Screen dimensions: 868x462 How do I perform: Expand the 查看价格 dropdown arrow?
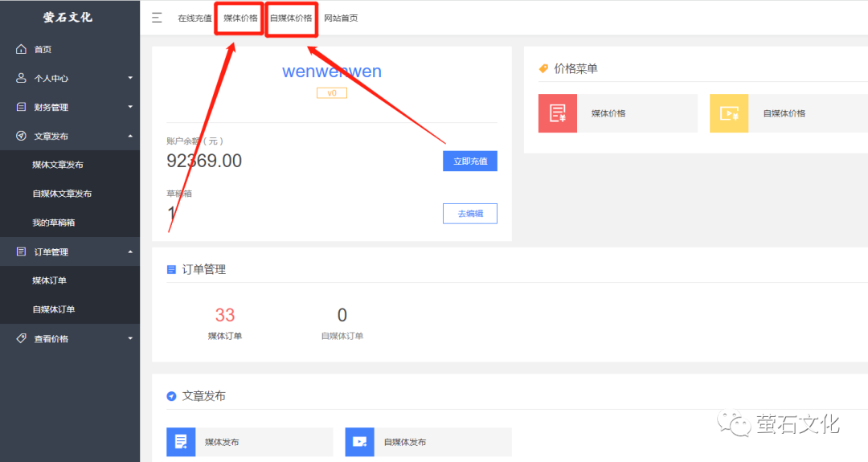(x=130, y=338)
